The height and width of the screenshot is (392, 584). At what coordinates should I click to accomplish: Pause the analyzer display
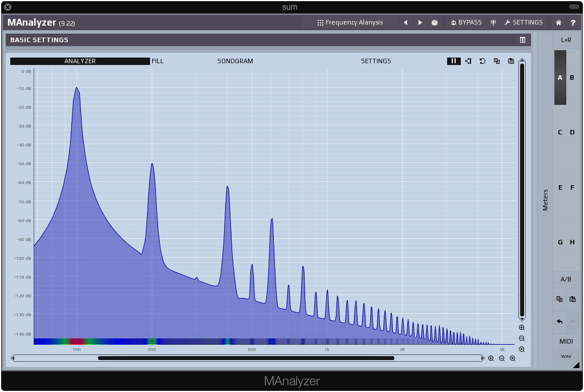tap(453, 61)
